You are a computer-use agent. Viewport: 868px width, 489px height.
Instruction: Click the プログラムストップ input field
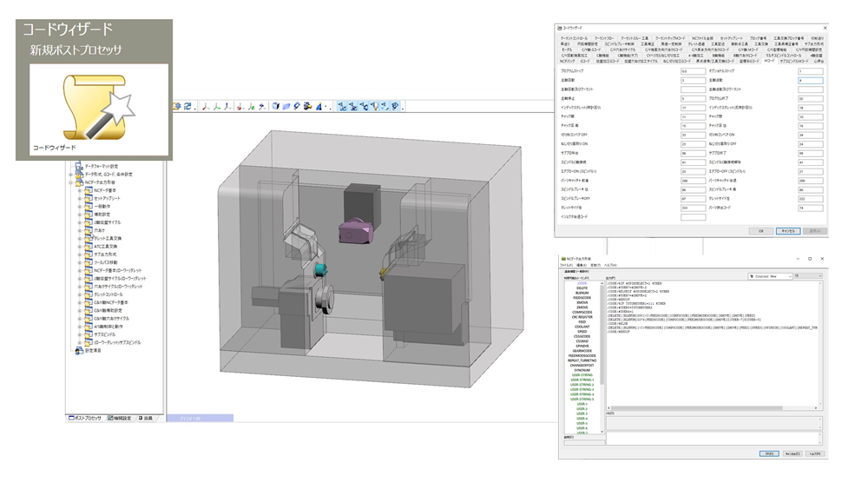pyautogui.click(x=693, y=71)
